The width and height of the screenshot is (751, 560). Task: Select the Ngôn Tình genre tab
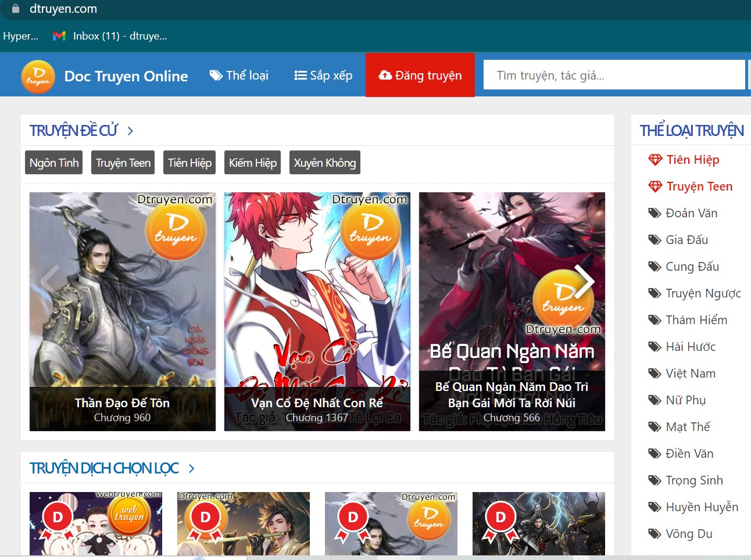[x=54, y=163]
